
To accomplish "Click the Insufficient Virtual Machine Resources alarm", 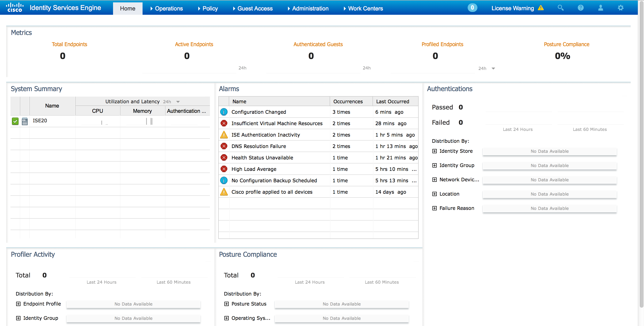I will coord(277,123).
